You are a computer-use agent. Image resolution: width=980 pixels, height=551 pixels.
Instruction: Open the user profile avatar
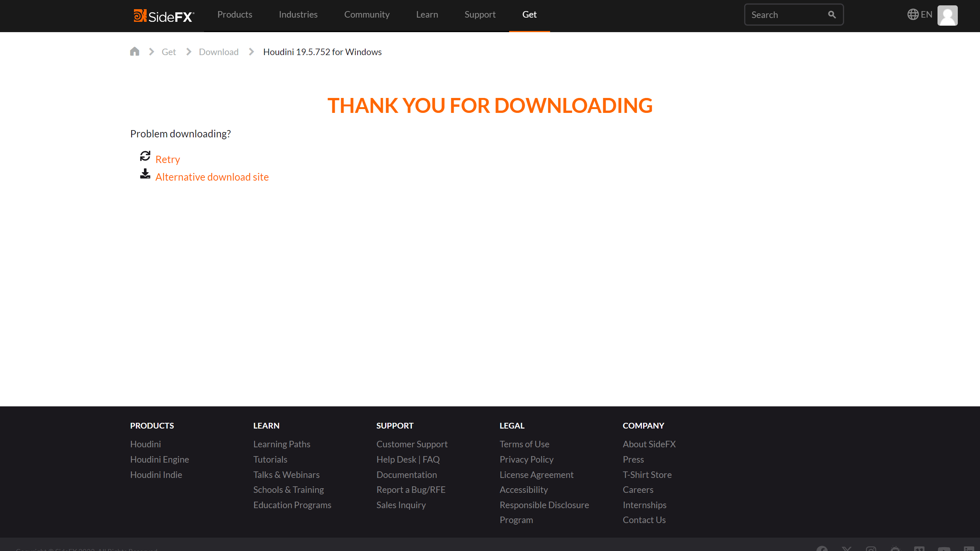[947, 15]
